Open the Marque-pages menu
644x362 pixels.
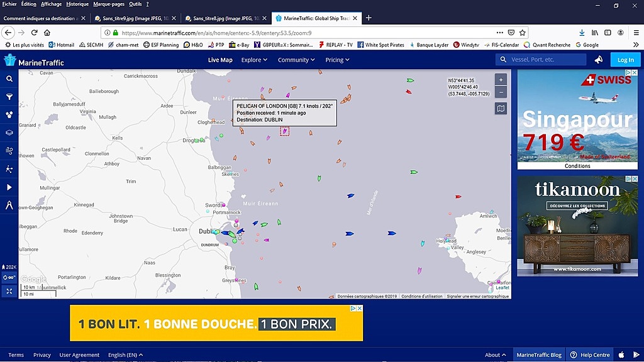coord(109,4)
